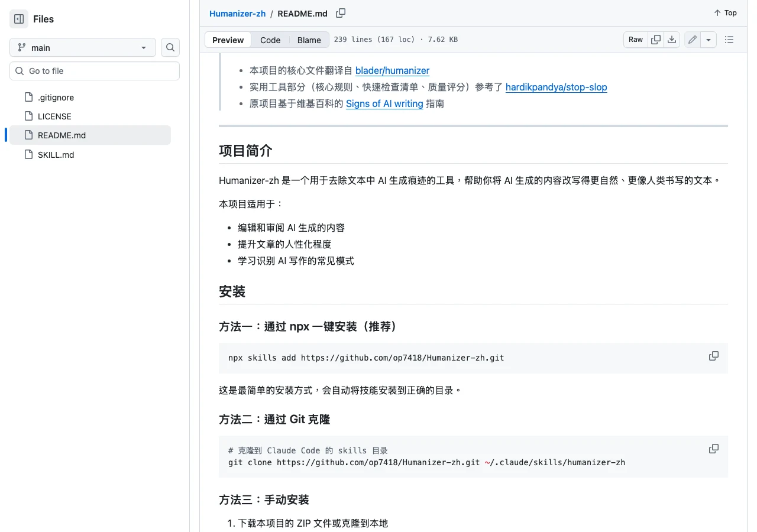The width and height of the screenshot is (757, 532).
Task: Open hardikpandya/stop-slop link
Action: point(556,87)
